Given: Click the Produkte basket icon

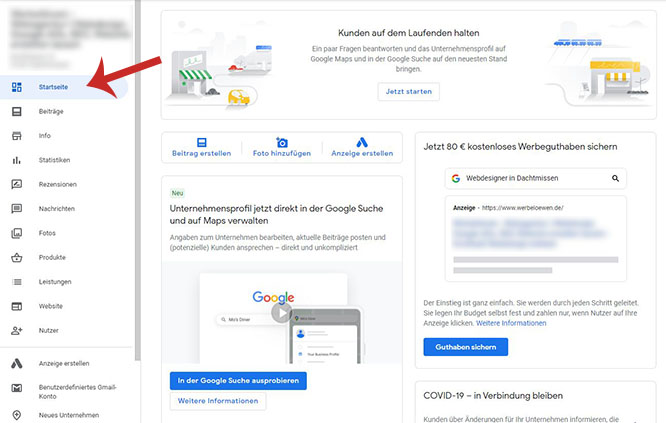Looking at the screenshot, I should tap(17, 257).
